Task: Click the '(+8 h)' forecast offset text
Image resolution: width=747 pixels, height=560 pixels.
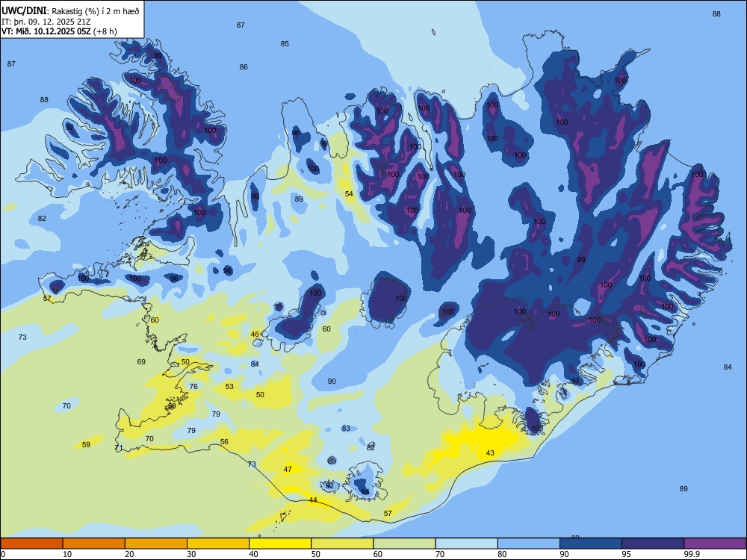Action: pos(105,31)
